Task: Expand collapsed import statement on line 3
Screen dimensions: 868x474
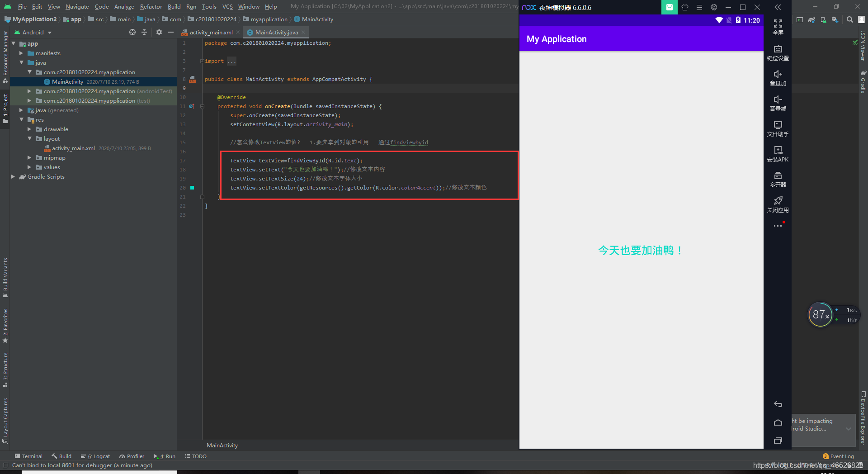Action: [x=202, y=61]
